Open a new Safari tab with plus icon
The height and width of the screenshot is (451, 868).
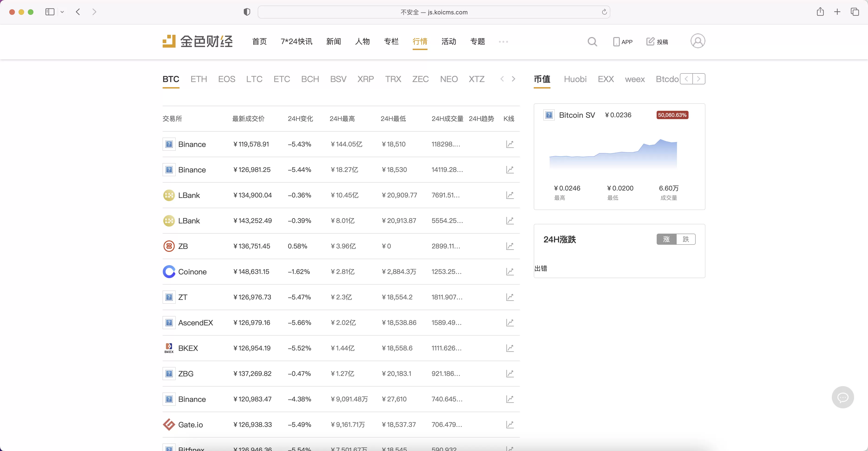pos(837,12)
